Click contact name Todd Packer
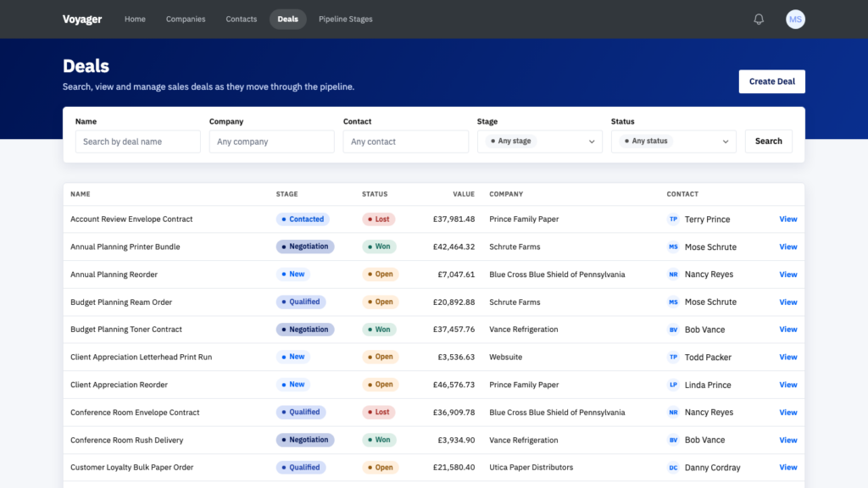Viewport: 868px width, 488px height. click(x=708, y=358)
